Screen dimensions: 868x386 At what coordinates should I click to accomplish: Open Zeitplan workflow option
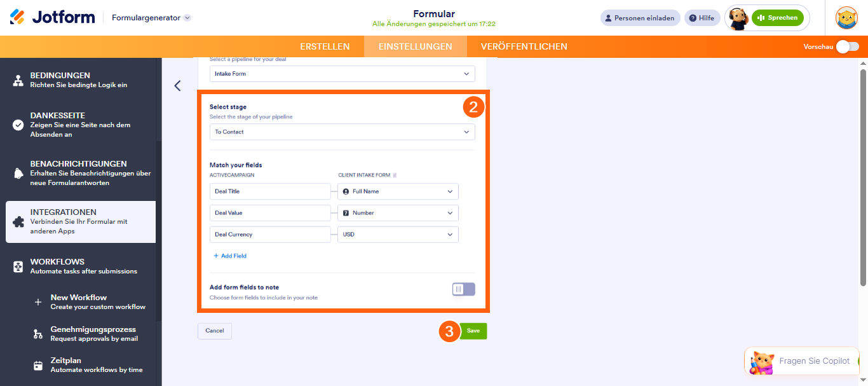(91, 365)
